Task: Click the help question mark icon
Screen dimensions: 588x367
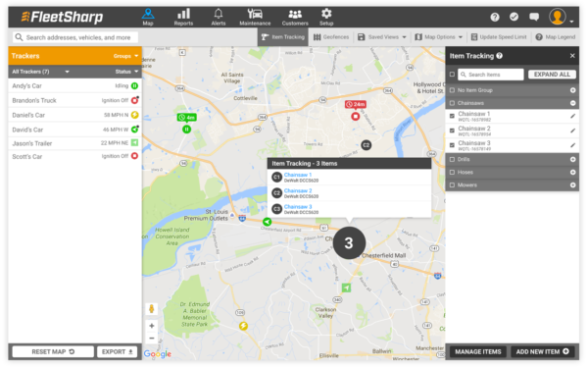Action: [495, 17]
